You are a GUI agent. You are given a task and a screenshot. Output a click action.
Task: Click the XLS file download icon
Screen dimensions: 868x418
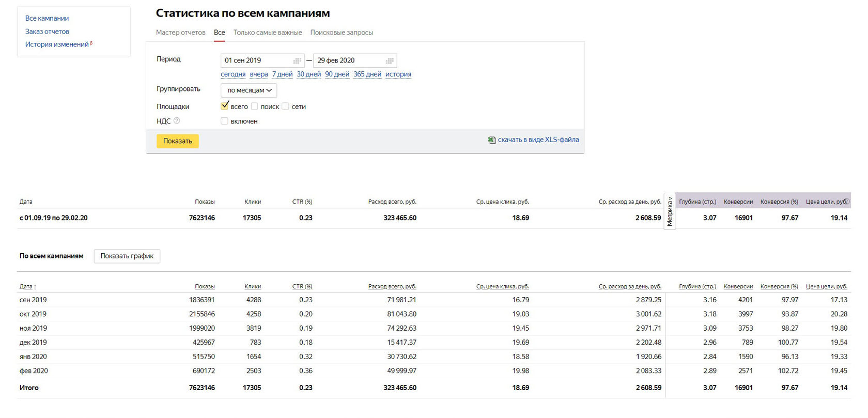point(492,140)
